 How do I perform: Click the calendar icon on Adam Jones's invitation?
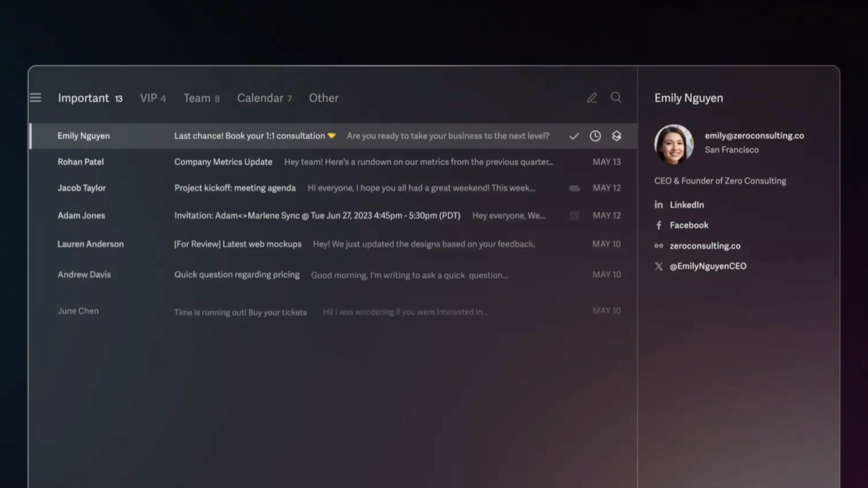coord(574,216)
